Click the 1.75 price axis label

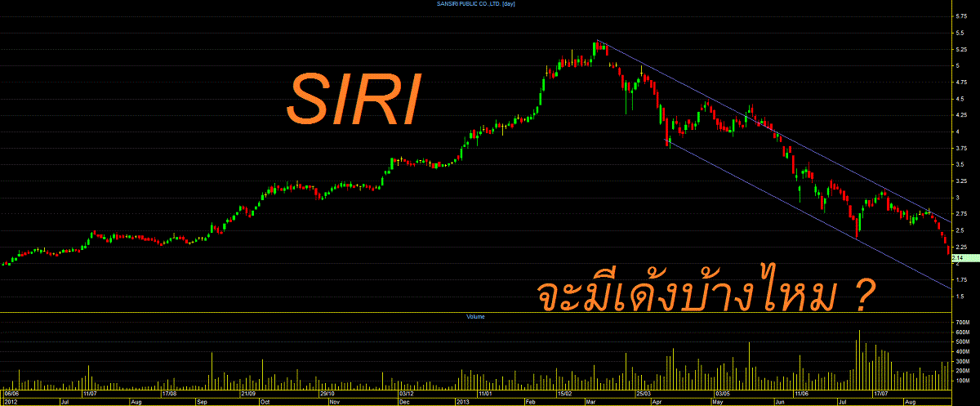click(x=960, y=279)
